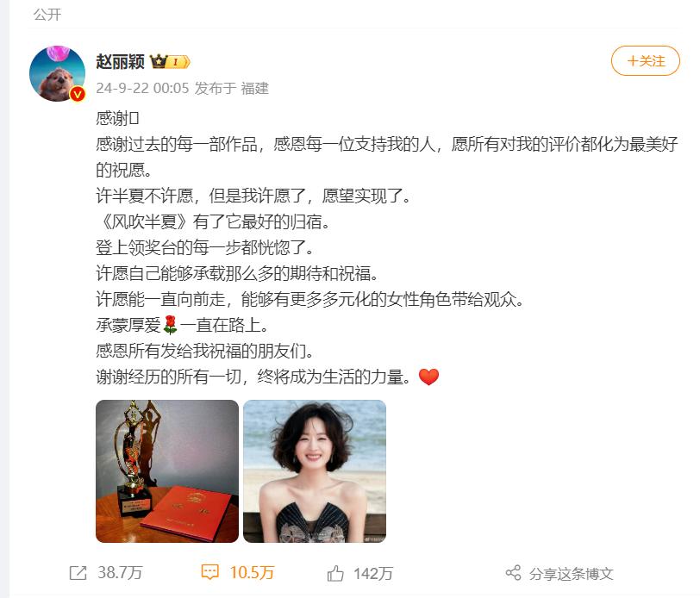Click the red heart emoji ending the post
Viewport: 700px width, 598px height.
pyautogui.click(x=428, y=377)
